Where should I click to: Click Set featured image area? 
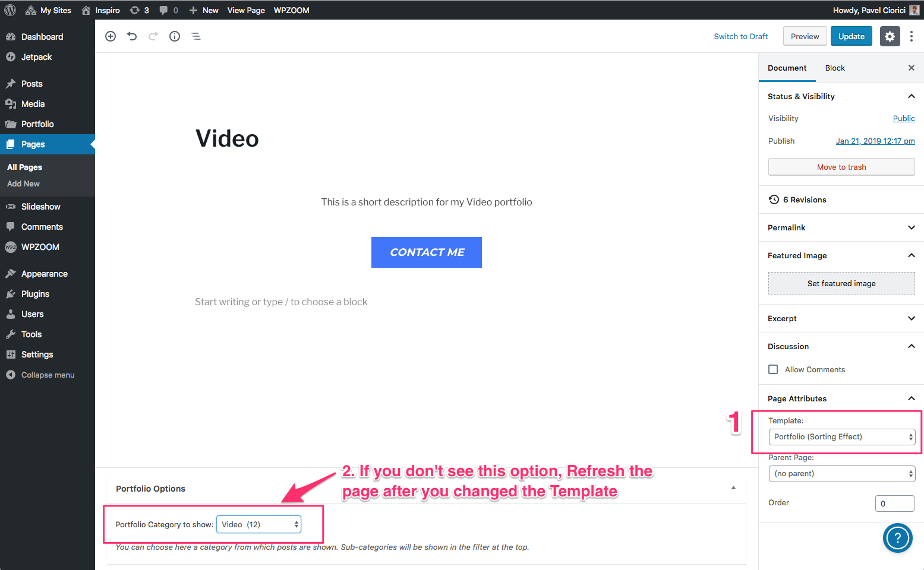(x=841, y=283)
